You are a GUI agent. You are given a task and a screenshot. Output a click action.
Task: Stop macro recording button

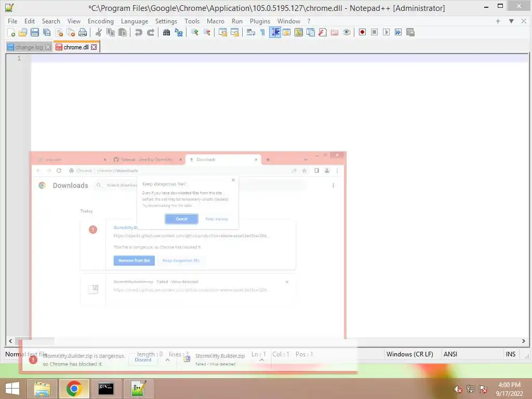[x=374, y=32]
